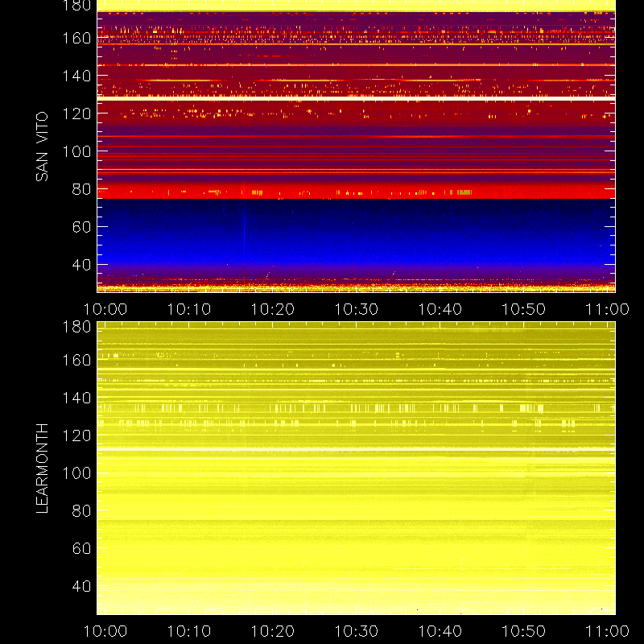Image resolution: width=644 pixels, height=644 pixels.
Task: Select the 80 tick on Learmonth plot
Action: click(x=81, y=511)
